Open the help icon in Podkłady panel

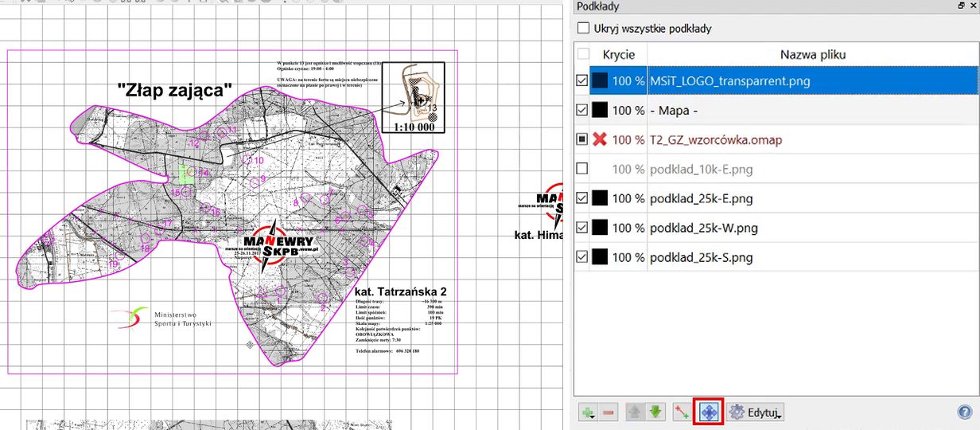click(964, 412)
